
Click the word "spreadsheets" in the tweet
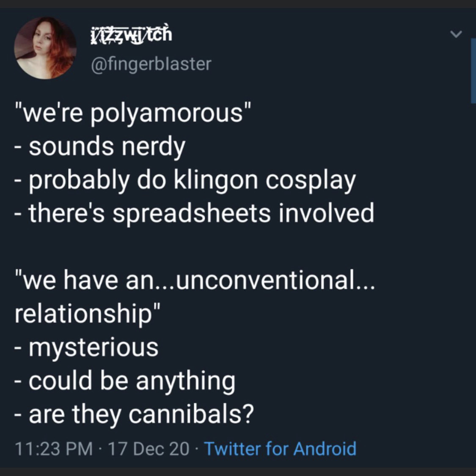coord(191,213)
